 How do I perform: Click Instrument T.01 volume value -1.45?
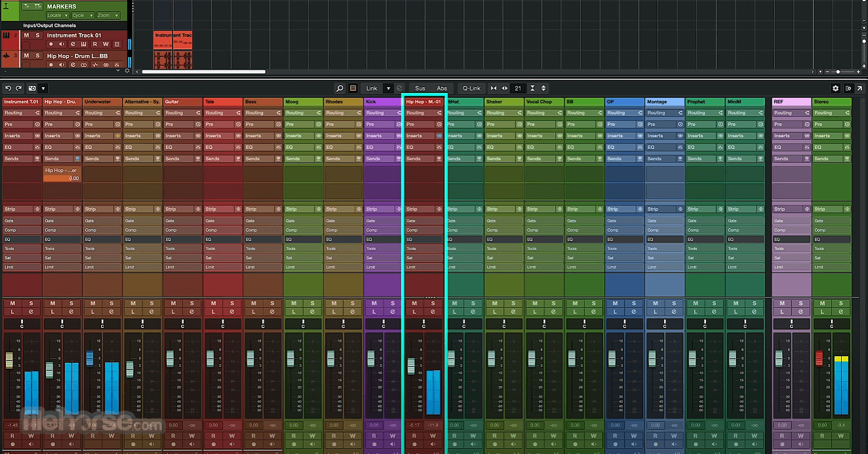click(12, 425)
